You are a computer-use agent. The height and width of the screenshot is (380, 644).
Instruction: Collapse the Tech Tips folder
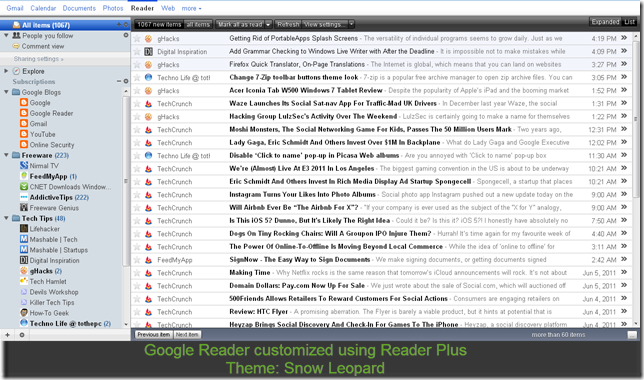click(6, 218)
